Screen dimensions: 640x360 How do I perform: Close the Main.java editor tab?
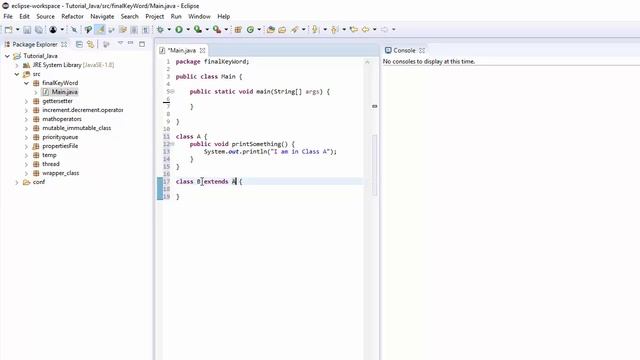tap(202, 50)
